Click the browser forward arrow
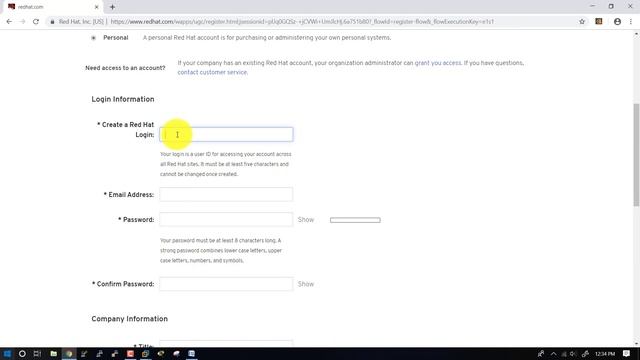 click(22, 22)
